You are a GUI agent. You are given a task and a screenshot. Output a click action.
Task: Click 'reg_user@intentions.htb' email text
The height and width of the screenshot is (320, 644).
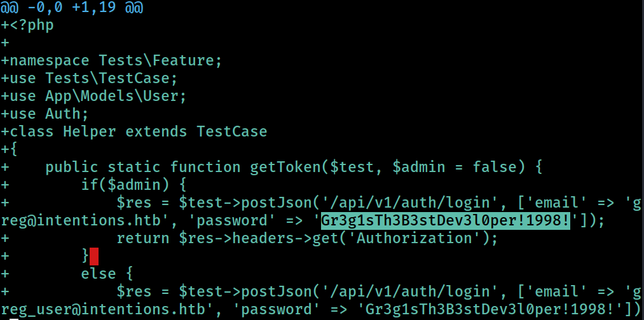103,309
